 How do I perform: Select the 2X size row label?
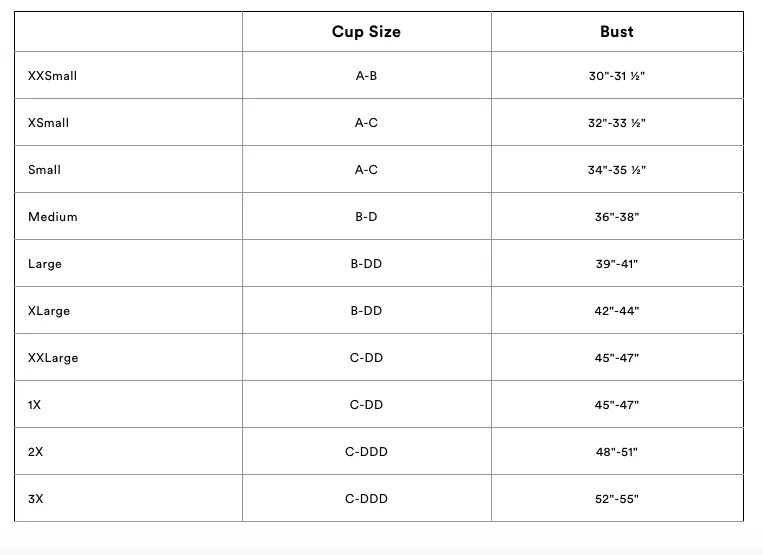36,452
